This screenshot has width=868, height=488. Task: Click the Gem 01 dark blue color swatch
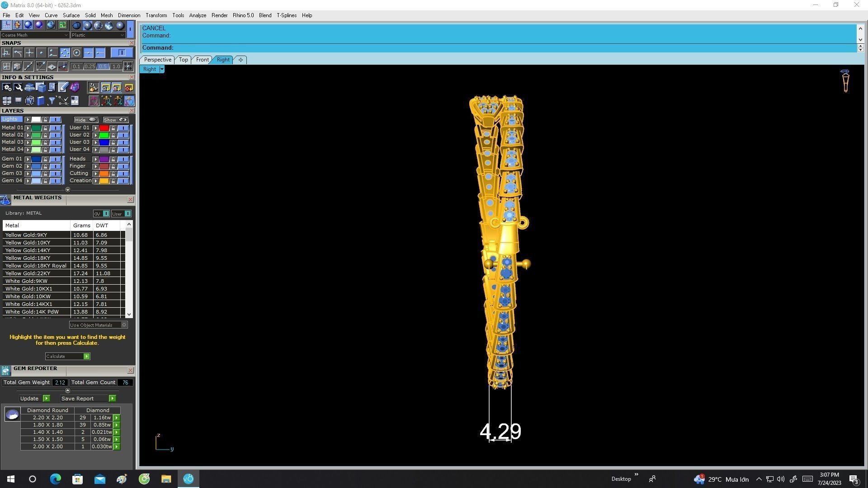click(36, 159)
